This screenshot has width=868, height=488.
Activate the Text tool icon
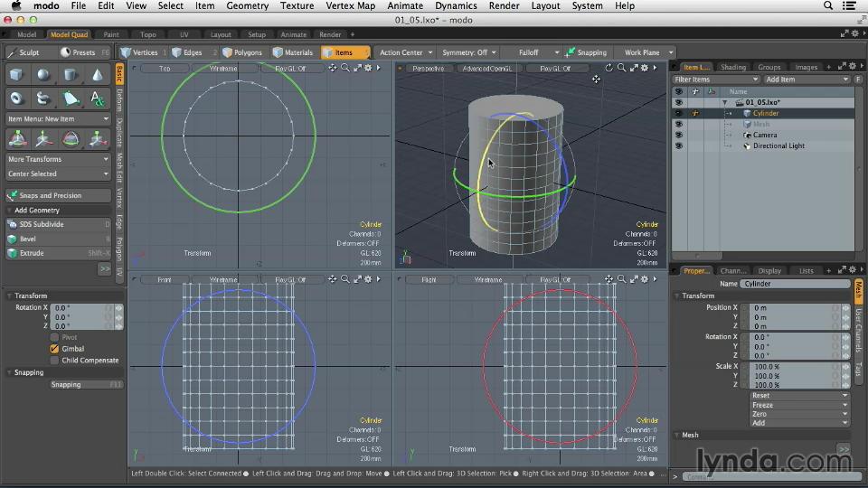(97, 99)
